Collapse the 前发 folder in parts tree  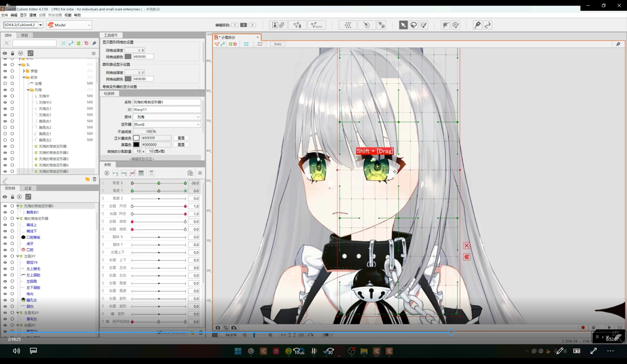point(24,77)
